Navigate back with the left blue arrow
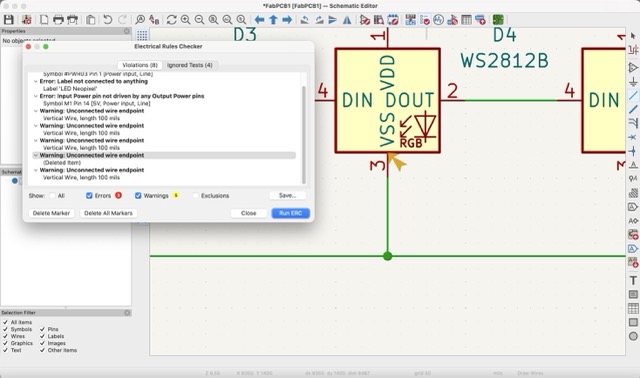The width and height of the screenshot is (640, 378). pyautogui.click(x=259, y=20)
